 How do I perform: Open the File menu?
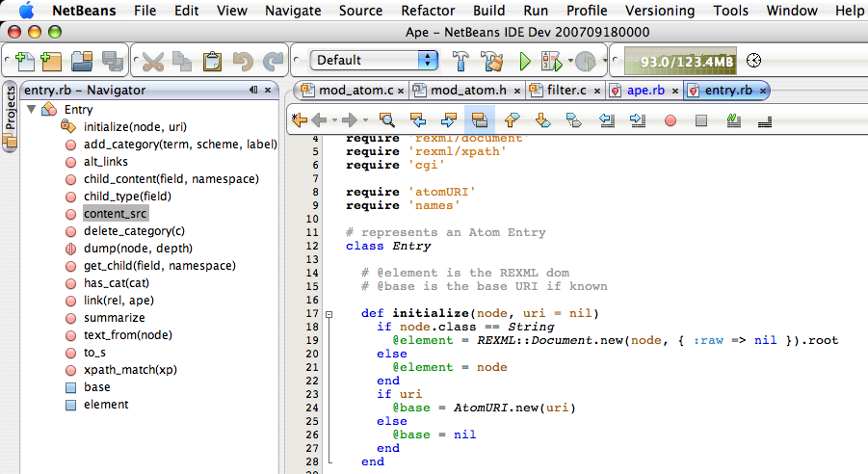[x=145, y=11]
